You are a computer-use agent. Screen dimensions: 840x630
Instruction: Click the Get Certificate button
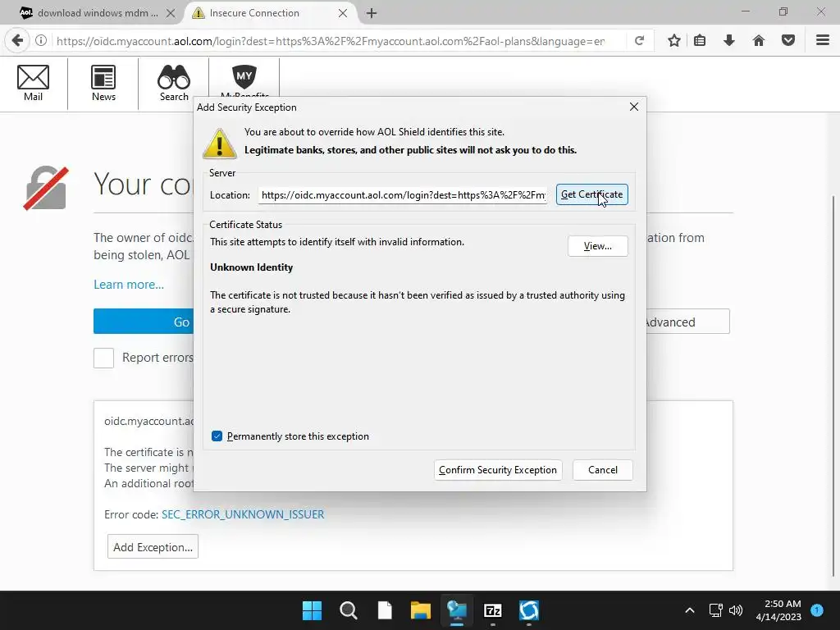[x=591, y=194]
